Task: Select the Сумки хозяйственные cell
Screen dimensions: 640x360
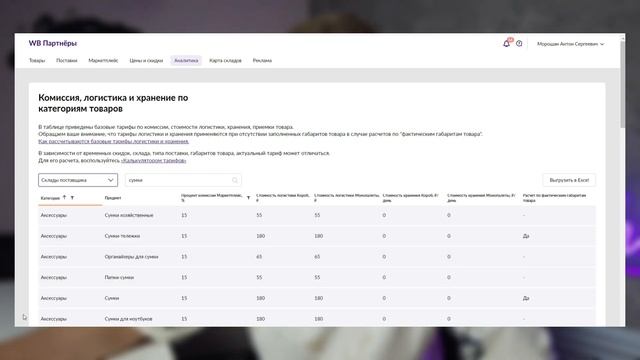Action: 129,215
